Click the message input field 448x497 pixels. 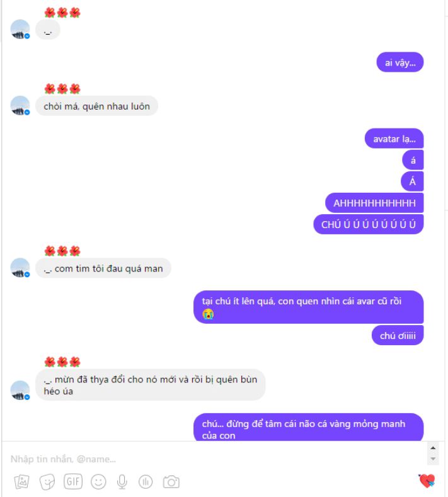tap(215, 459)
